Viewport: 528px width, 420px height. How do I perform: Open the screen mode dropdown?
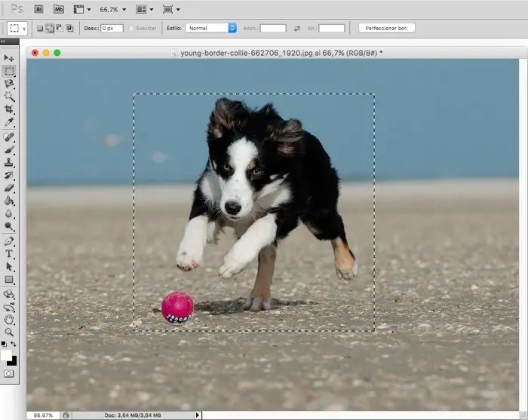click(x=171, y=9)
